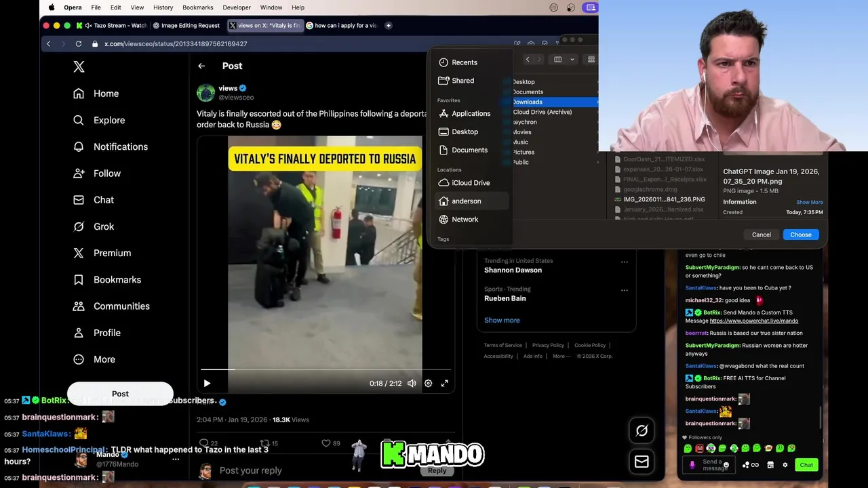The image size is (868, 488).
Task: Open the History menu in menu bar
Action: point(163,7)
